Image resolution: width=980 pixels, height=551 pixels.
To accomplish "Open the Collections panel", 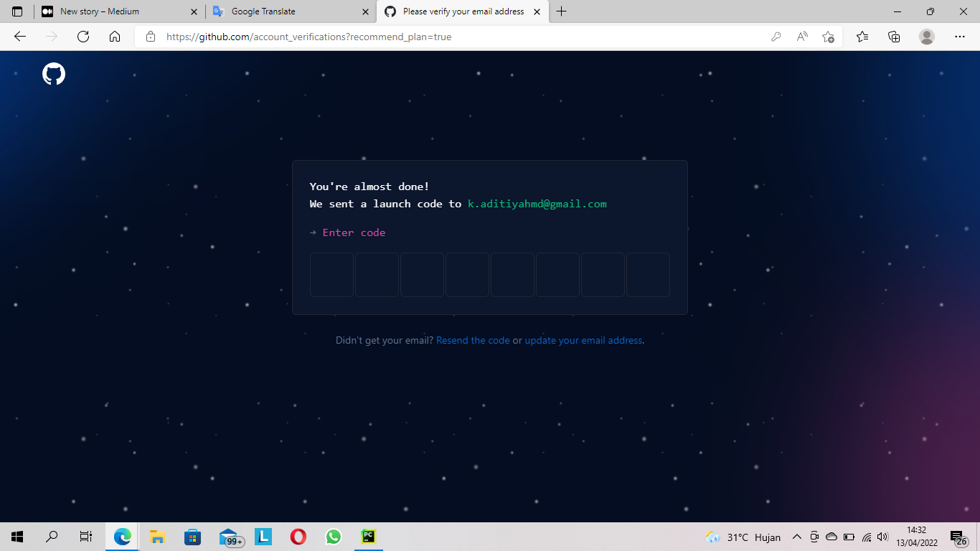I will 894,37.
